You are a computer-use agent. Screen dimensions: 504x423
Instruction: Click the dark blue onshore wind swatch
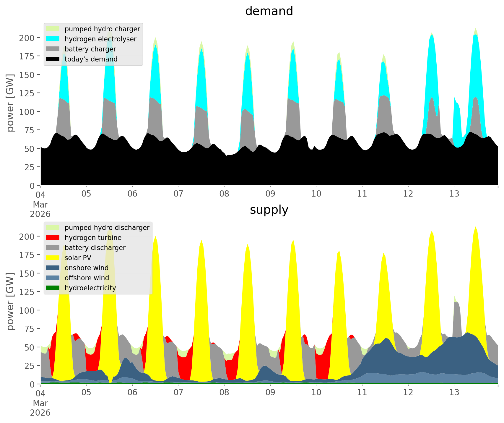point(53,268)
